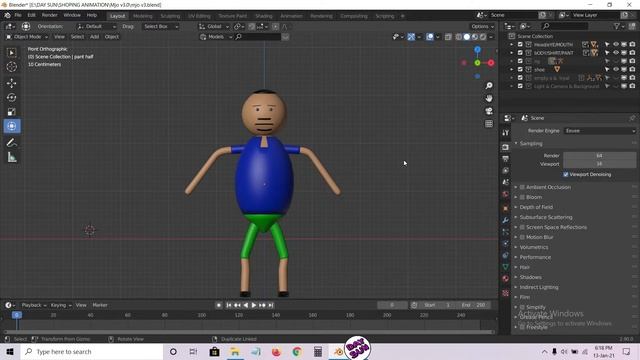This screenshot has width=640, height=360.
Task: Expand the shoe collection in outliner
Action: click(511, 69)
